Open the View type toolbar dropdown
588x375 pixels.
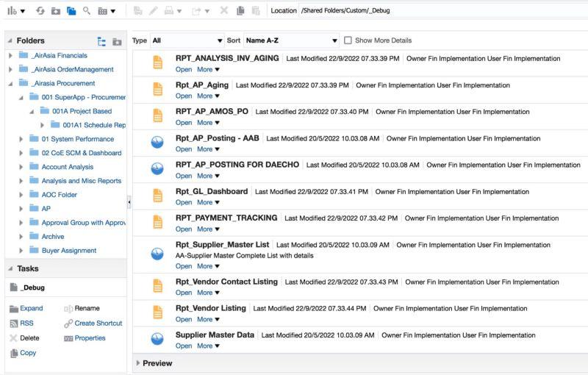[107, 11]
